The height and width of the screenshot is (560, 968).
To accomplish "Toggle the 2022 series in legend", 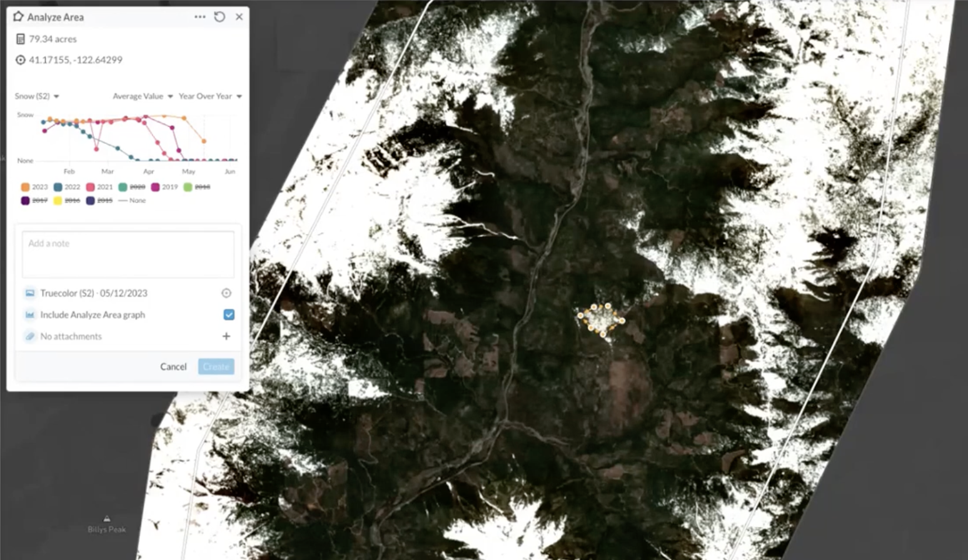I will [67, 187].
